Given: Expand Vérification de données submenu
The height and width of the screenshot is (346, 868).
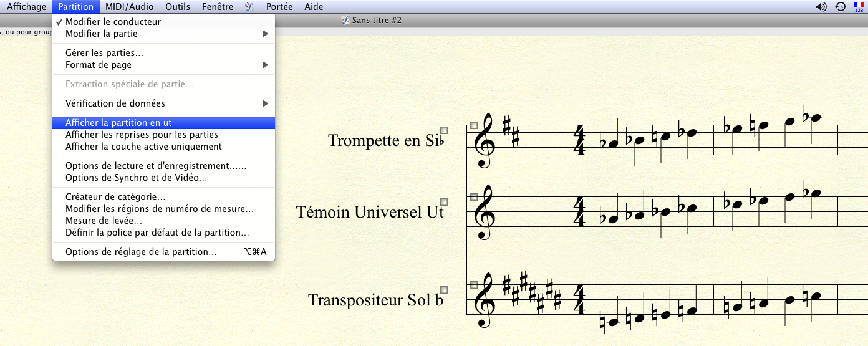Looking at the screenshot, I should click(163, 103).
